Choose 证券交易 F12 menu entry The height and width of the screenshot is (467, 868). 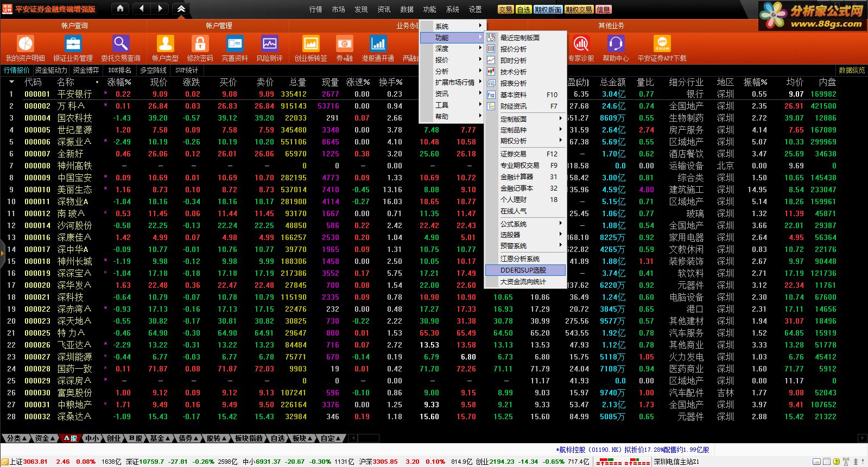tap(525, 154)
